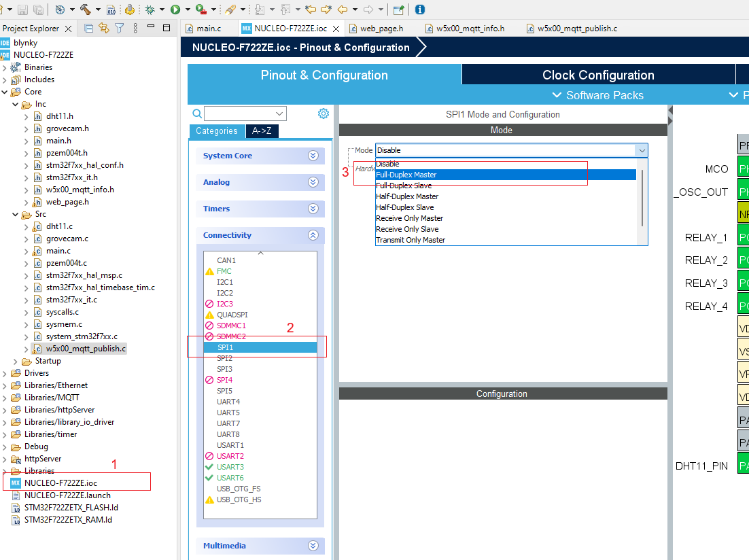The height and width of the screenshot is (560, 749).
Task: Click the Save toolbar icon
Action: 23,10
